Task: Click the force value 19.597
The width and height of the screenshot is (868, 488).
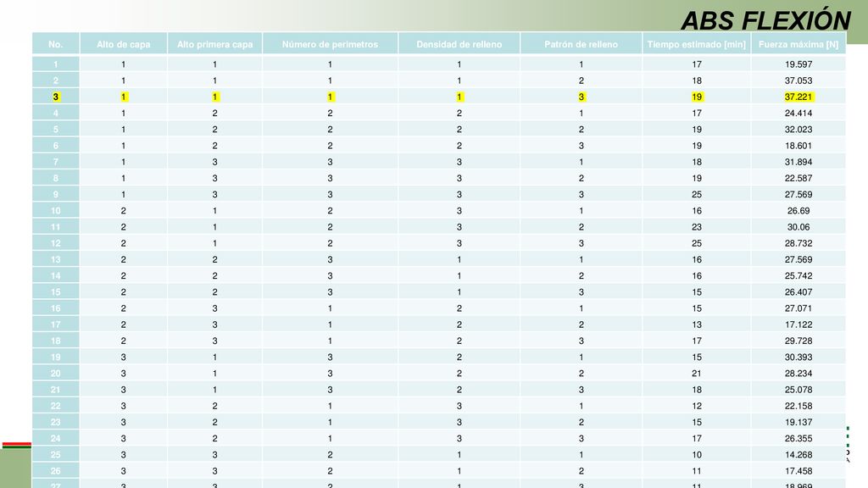Action: 798,64
